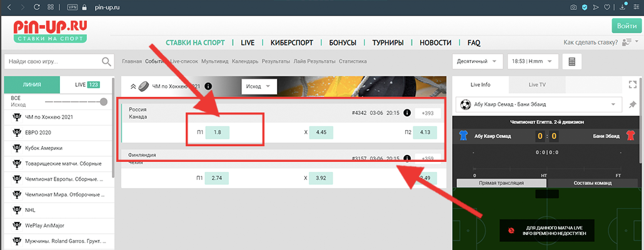644x250 pixels.
Task: Pick draw odds 4.45
Action: [321, 132]
